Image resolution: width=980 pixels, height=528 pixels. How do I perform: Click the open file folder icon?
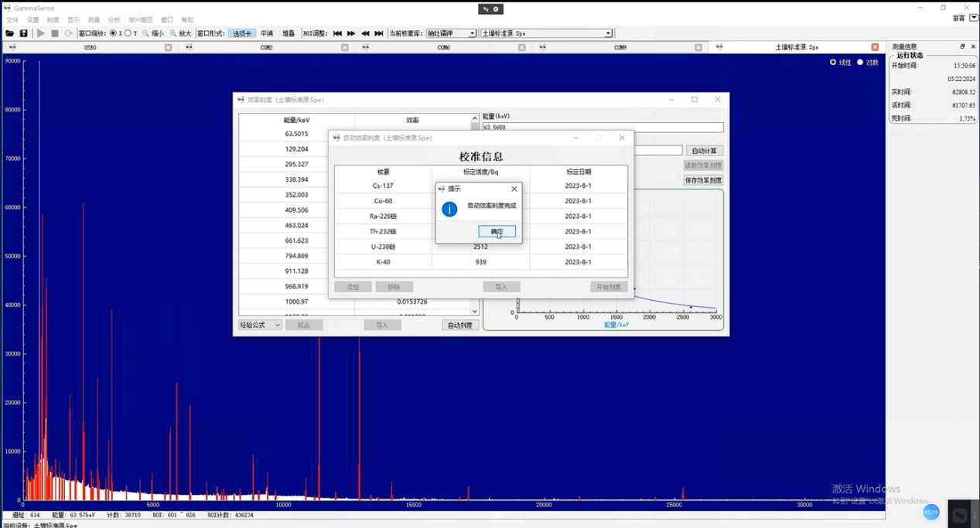coord(9,33)
